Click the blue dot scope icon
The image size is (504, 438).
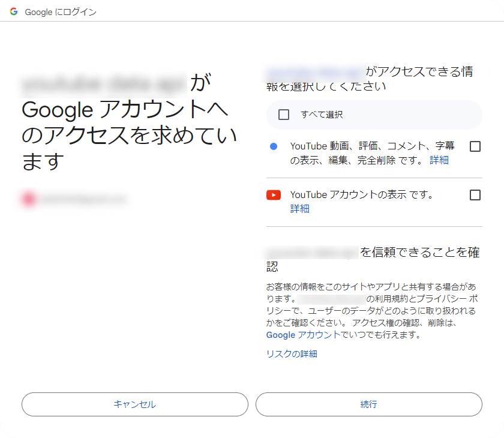(x=274, y=146)
